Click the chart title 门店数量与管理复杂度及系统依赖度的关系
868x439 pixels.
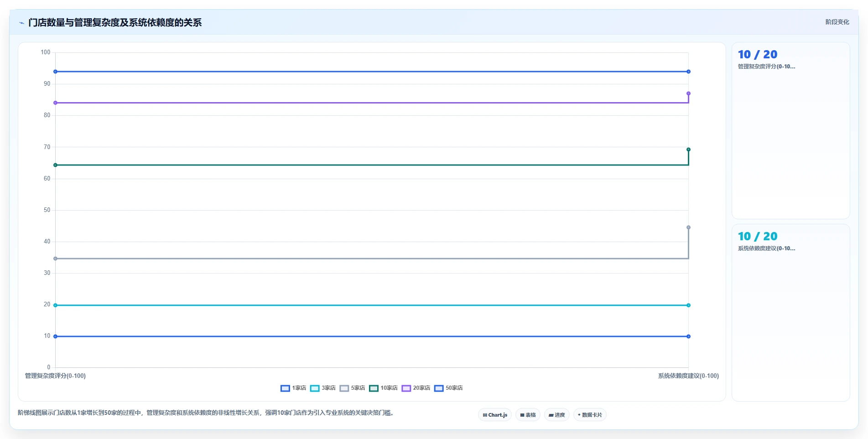(x=115, y=23)
